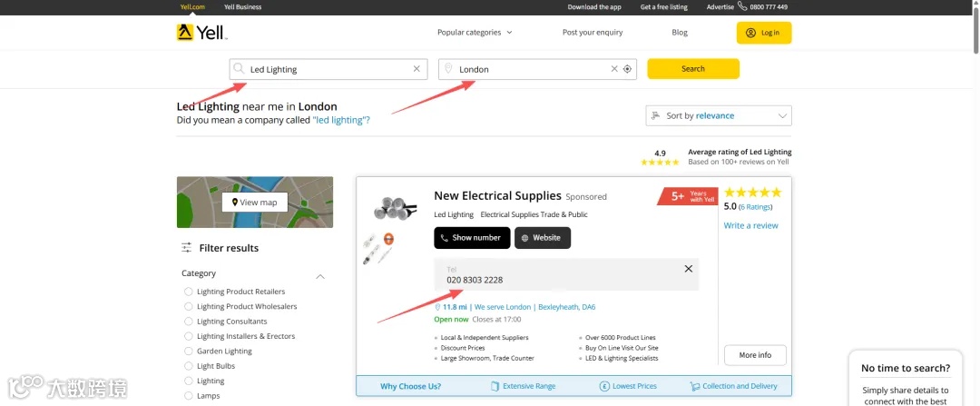Select Light Bulbs category

click(189, 366)
